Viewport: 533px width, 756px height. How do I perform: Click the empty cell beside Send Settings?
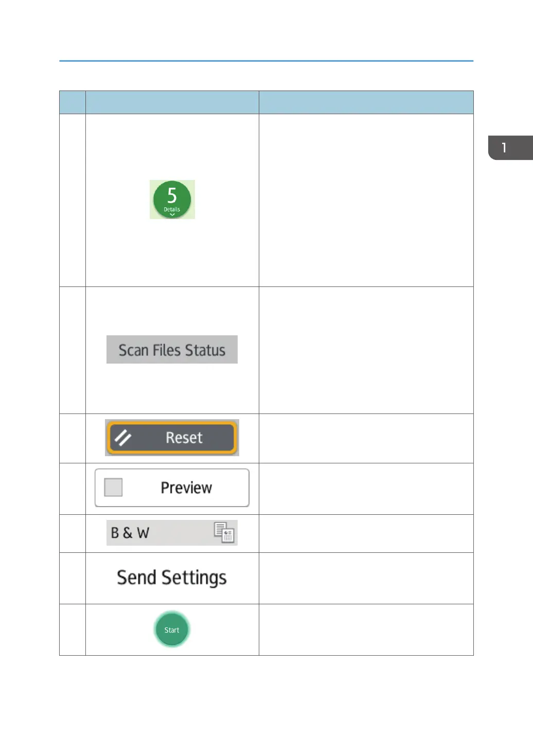pyautogui.click(x=366, y=578)
